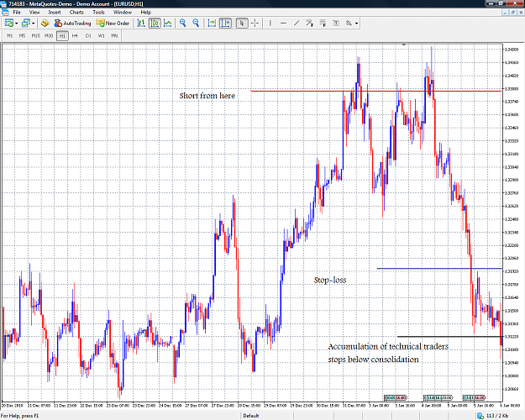
Task: Click the gray chart shift triangle marker
Action: 404,45
